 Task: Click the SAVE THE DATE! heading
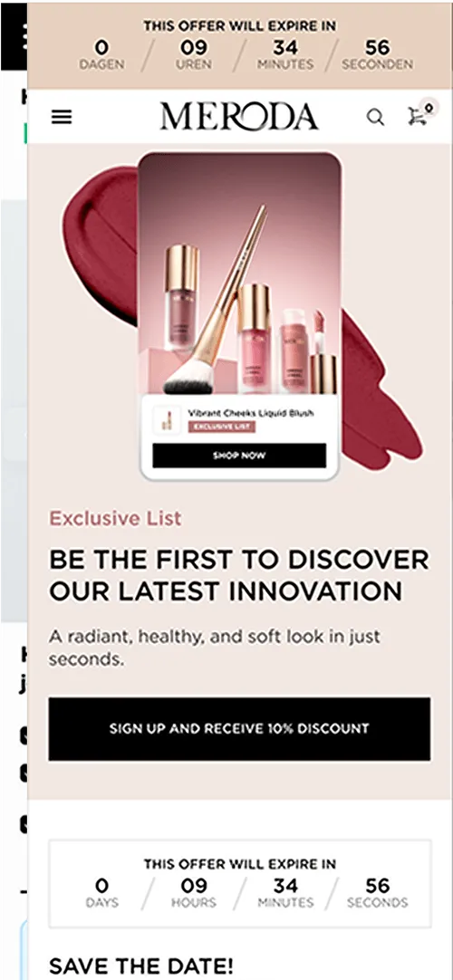coord(141,966)
